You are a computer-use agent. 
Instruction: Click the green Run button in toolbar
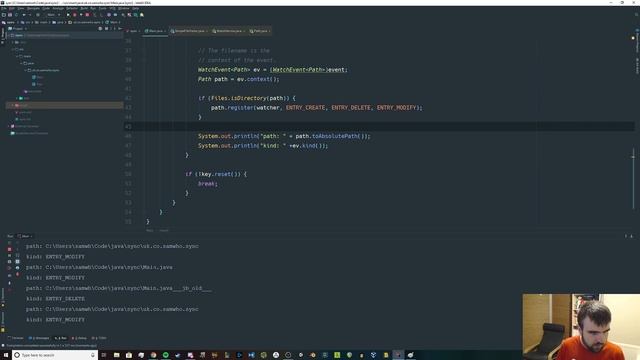point(67,15)
